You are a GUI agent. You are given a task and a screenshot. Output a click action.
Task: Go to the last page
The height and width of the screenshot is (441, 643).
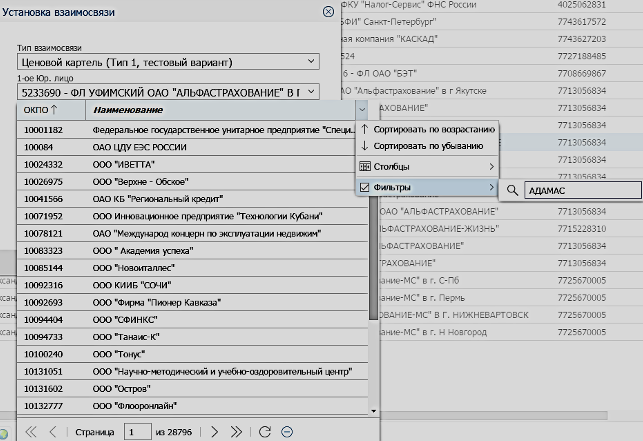point(236,432)
